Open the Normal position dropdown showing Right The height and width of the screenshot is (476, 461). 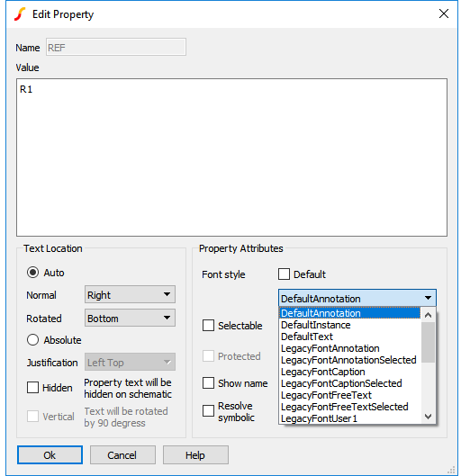(130, 294)
